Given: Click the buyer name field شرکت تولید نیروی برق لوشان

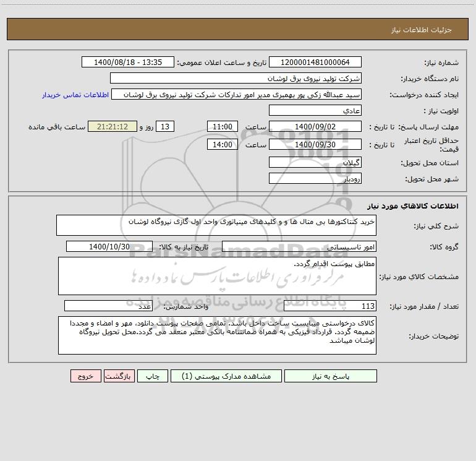Looking at the screenshot, I should tap(236, 78).
